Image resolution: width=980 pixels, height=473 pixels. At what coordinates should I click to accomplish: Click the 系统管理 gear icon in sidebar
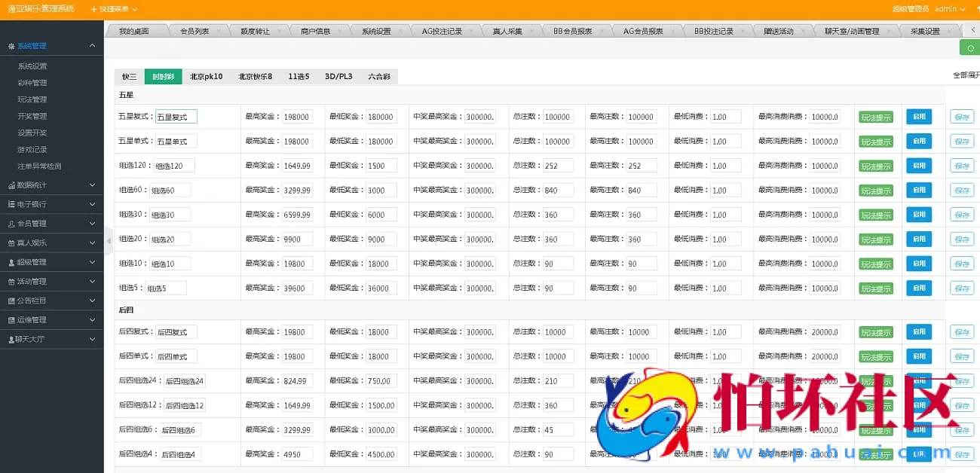pos(11,47)
